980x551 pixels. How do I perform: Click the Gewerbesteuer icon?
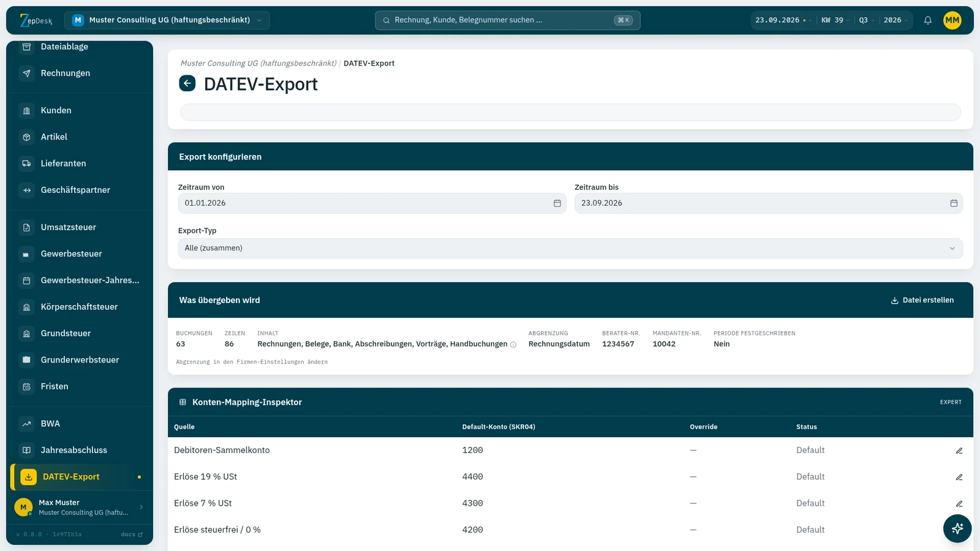click(x=26, y=254)
